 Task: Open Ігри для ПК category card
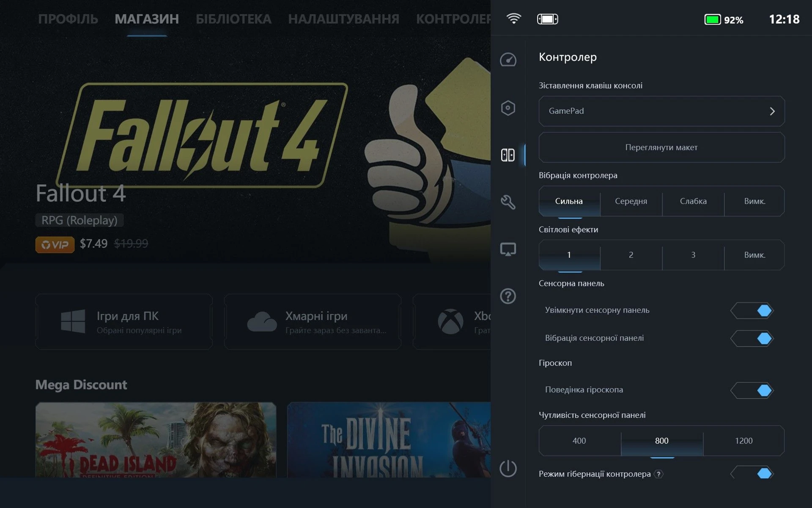tap(124, 322)
